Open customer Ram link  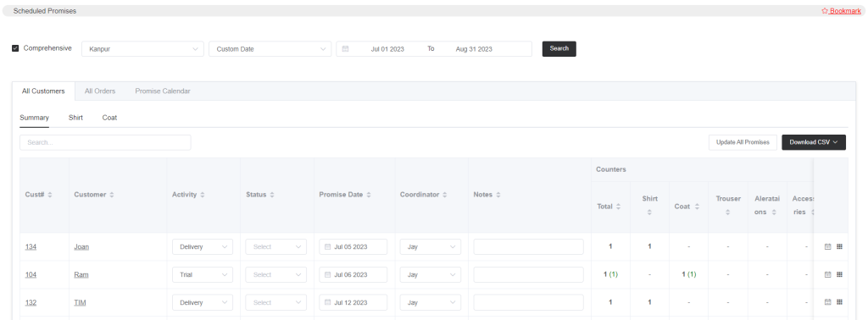point(81,274)
